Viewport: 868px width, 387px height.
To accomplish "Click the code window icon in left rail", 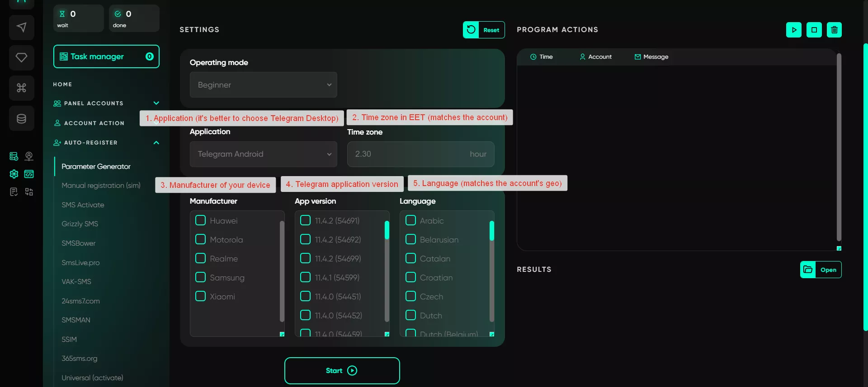I will coord(29,174).
